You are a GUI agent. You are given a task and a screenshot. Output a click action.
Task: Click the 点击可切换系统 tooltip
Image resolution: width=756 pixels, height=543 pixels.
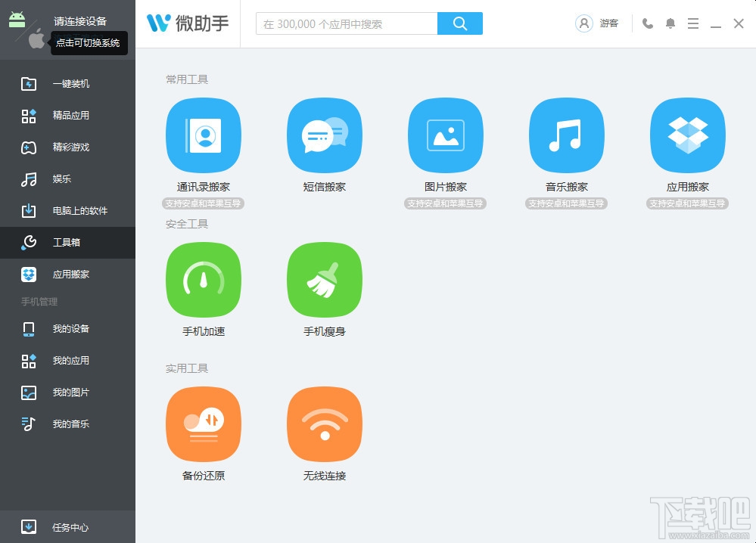tap(89, 43)
